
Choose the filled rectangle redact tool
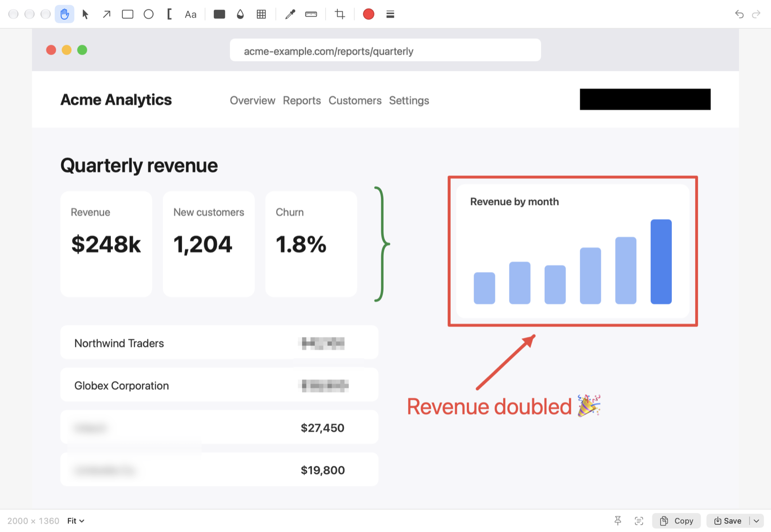click(x=219, y=14)
